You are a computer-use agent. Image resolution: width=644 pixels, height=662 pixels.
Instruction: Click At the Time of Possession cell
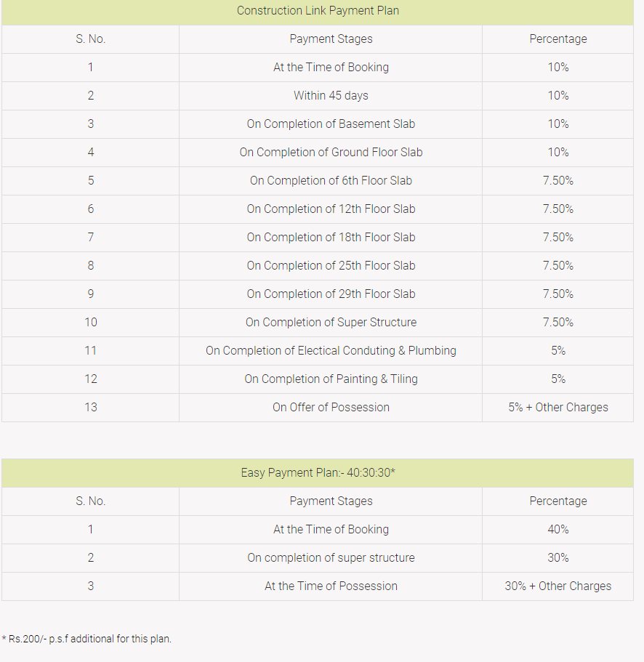tap(331, 586)
